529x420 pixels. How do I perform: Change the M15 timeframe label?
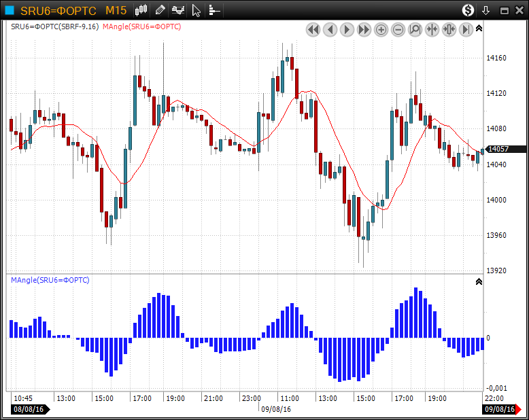pos(116,10)
